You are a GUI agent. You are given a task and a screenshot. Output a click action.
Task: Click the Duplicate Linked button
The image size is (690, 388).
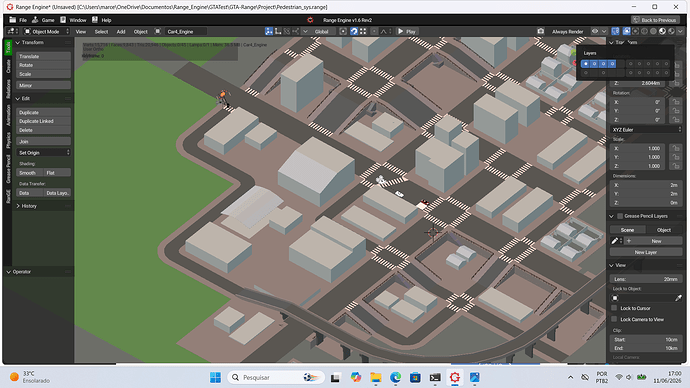44,121
